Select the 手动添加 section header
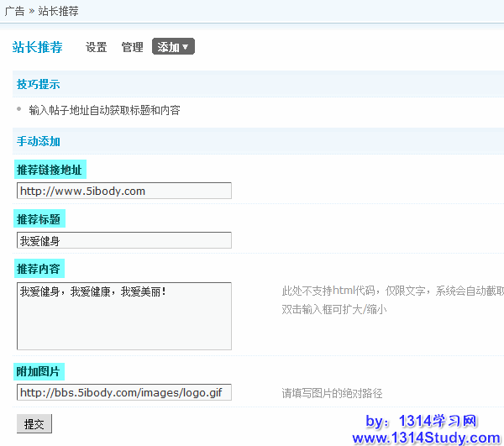504x446 pixels. click(39, 141)
